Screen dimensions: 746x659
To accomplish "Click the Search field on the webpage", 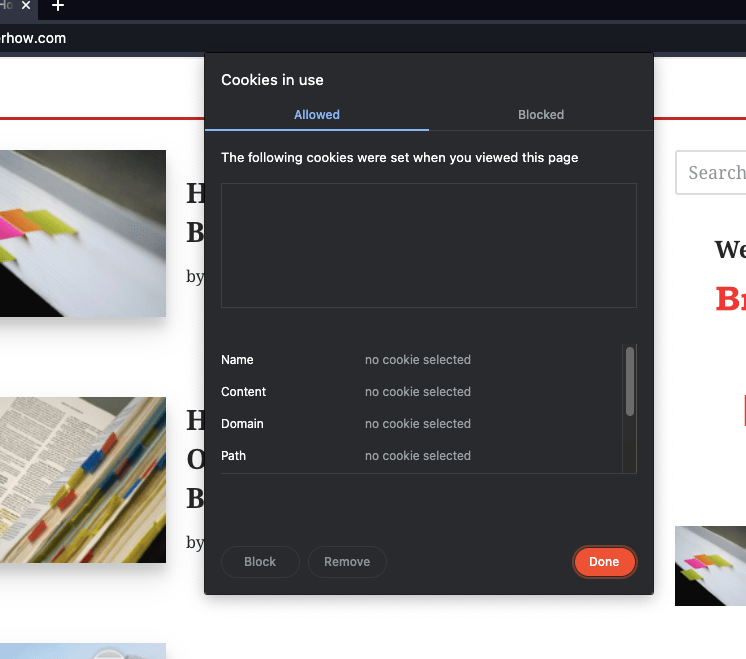I will [x=711, y=172].
